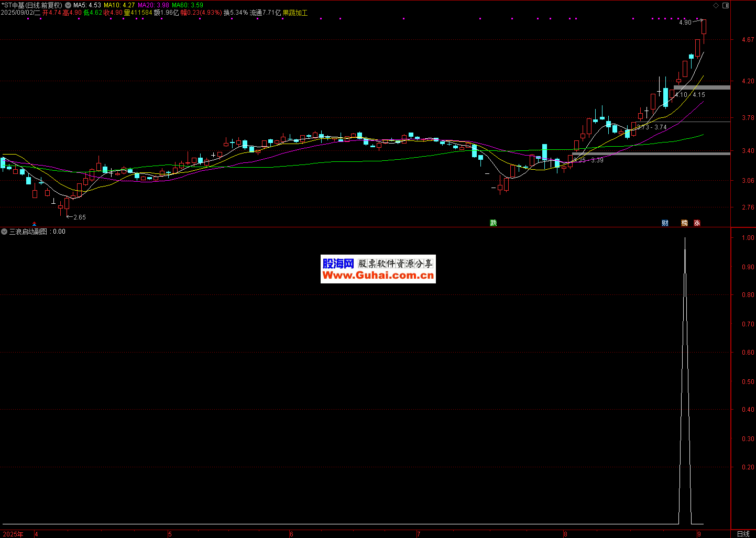756x538 pixels.
Task: Click the orange 榜 marker icon
Action: click(684, 223)
